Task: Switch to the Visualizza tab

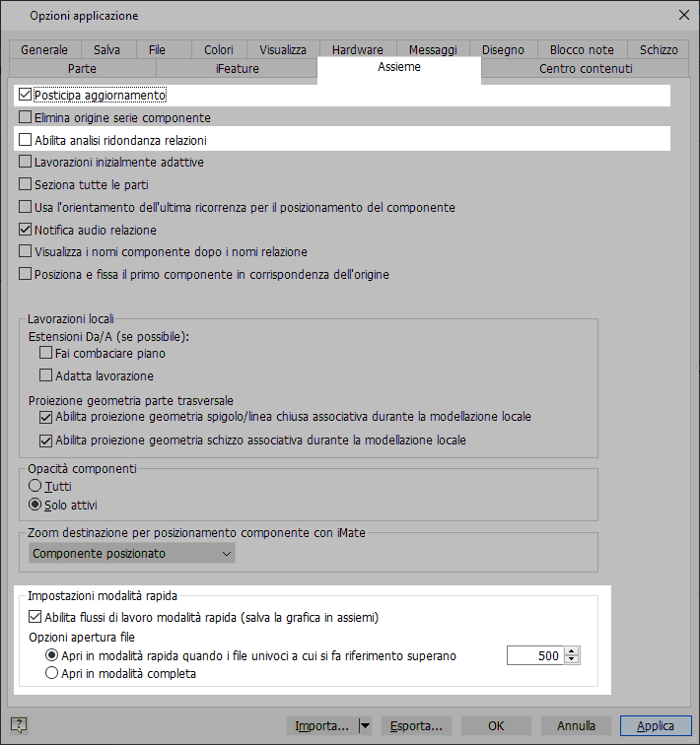Action: (x=283, y=50)
